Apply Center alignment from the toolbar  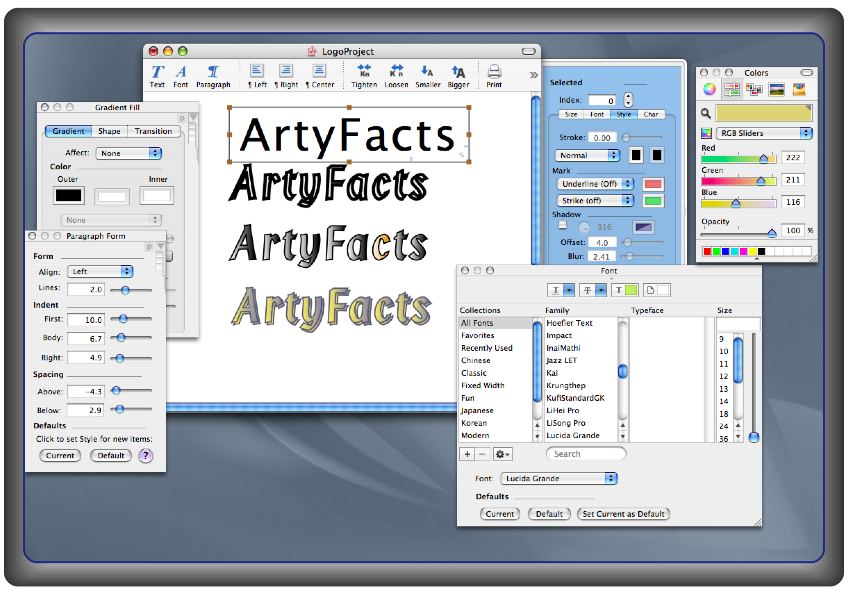click(320, 76)
